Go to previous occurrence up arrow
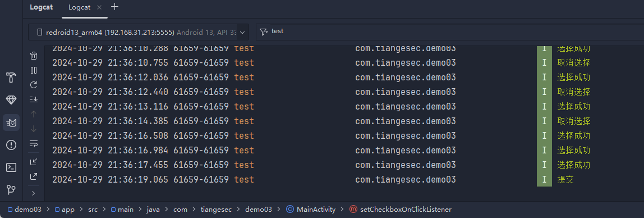Viewport: 644px width, 218px height. (34, 114)
